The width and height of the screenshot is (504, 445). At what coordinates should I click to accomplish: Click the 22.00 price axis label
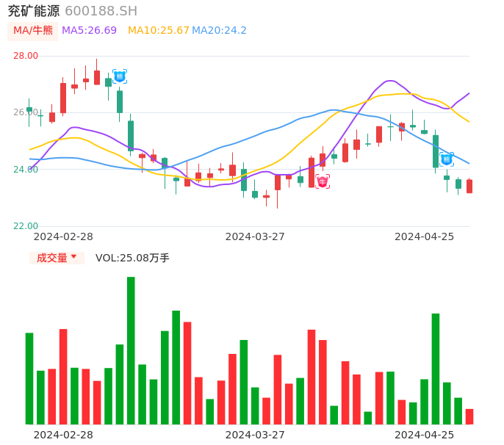26,226
